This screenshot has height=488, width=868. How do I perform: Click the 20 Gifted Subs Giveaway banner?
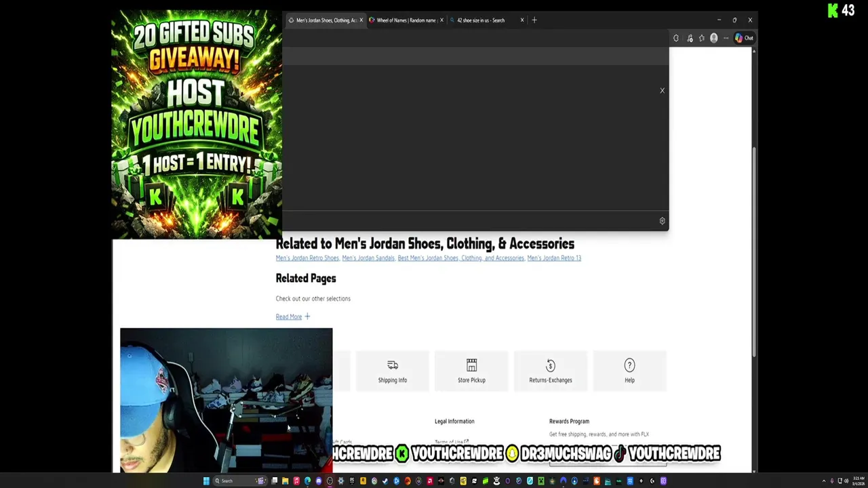197,124
